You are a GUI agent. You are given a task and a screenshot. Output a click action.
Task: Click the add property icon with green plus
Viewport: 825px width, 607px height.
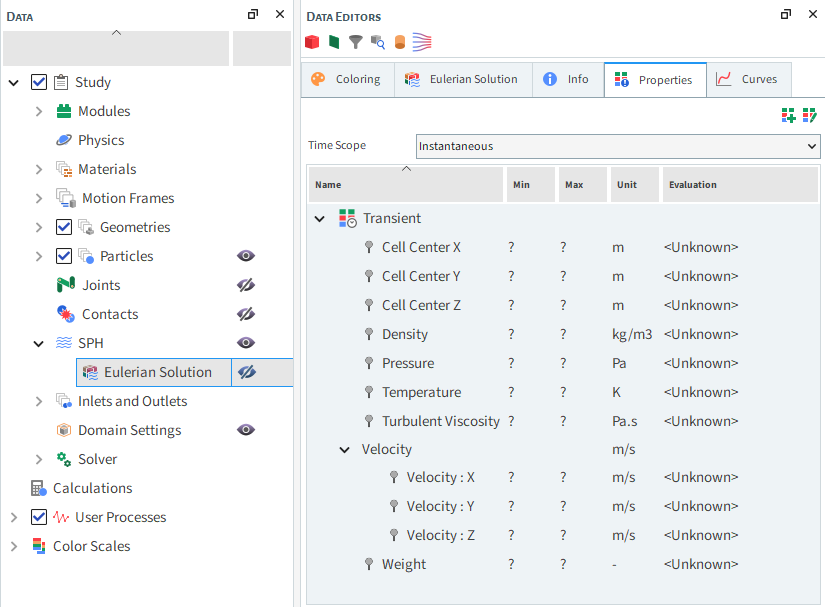point(788,115)
